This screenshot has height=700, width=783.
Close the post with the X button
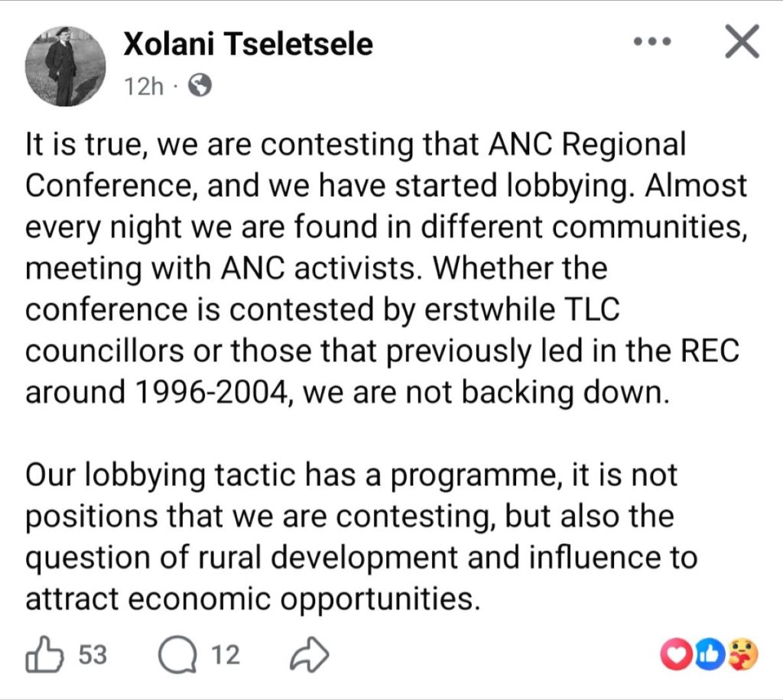coord(741,43)
